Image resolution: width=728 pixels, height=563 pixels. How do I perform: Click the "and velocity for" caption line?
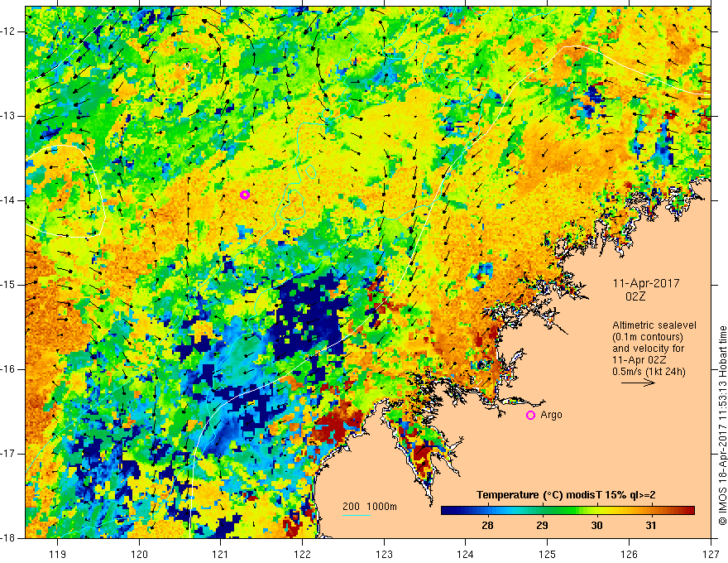click(x=648, y=349)
